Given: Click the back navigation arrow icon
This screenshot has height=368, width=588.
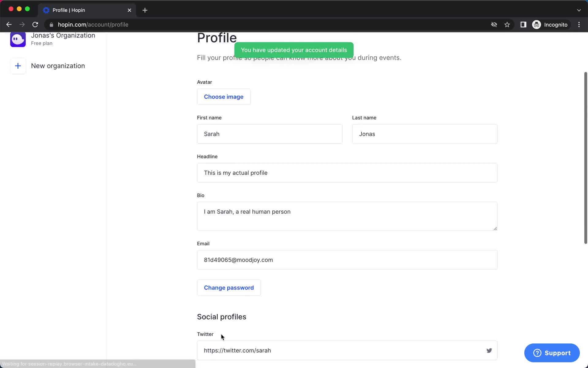Looking at the screenshot, I should click(x=9, y=25).
